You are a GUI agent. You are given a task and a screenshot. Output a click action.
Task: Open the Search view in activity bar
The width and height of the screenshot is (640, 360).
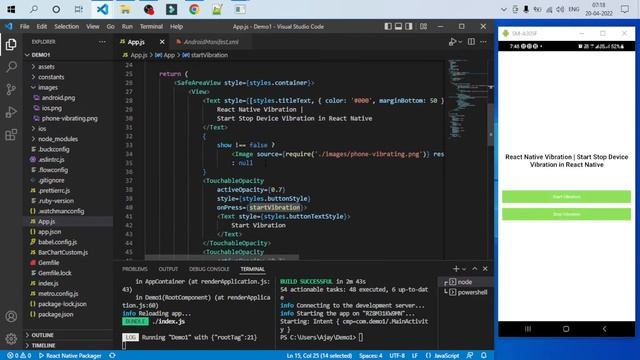click(11, 67)
